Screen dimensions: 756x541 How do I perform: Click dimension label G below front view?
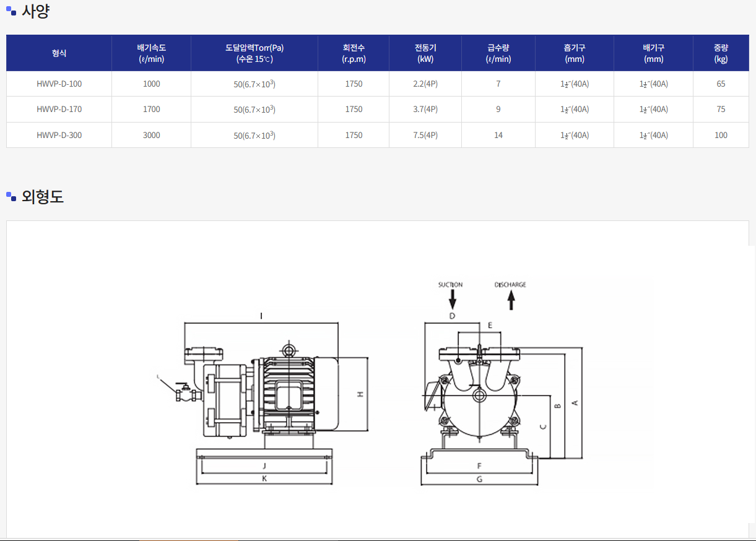coord(479,478)
